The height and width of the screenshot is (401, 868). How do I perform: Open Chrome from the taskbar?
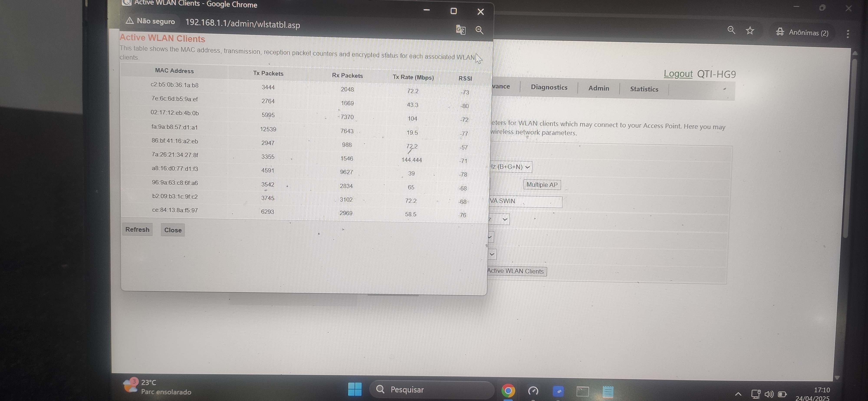coord(508,391)
